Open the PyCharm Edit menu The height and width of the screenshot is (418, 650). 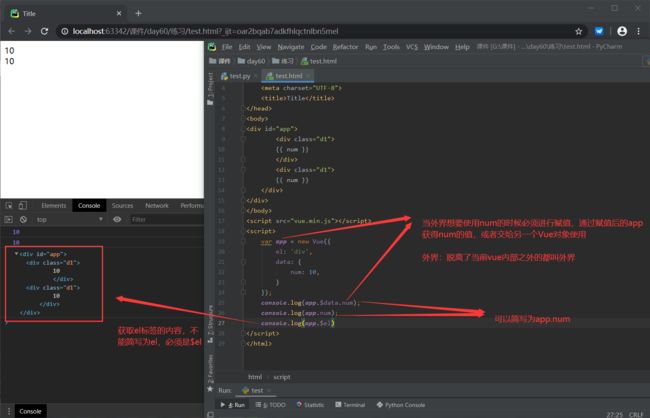click(x=244, y=47)
